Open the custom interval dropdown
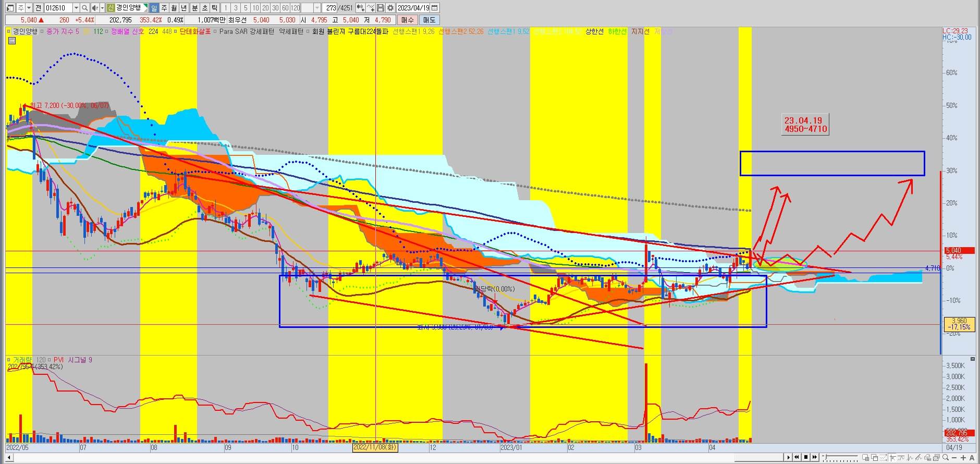 tap(317, 8)
